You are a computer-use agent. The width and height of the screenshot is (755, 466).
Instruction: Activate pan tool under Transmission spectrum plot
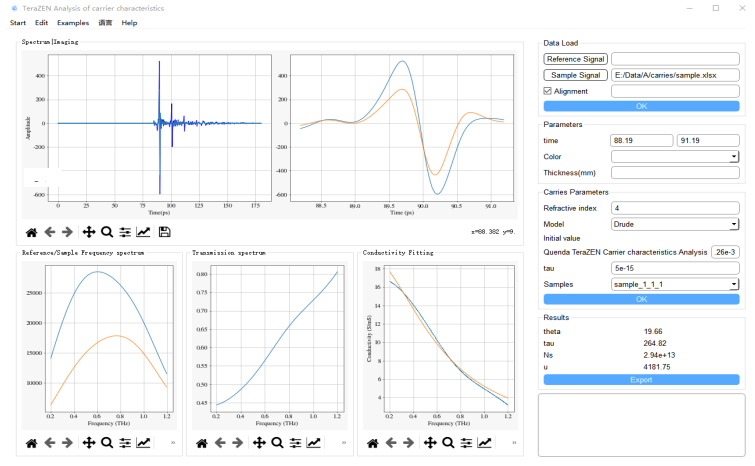coord(258,443)
